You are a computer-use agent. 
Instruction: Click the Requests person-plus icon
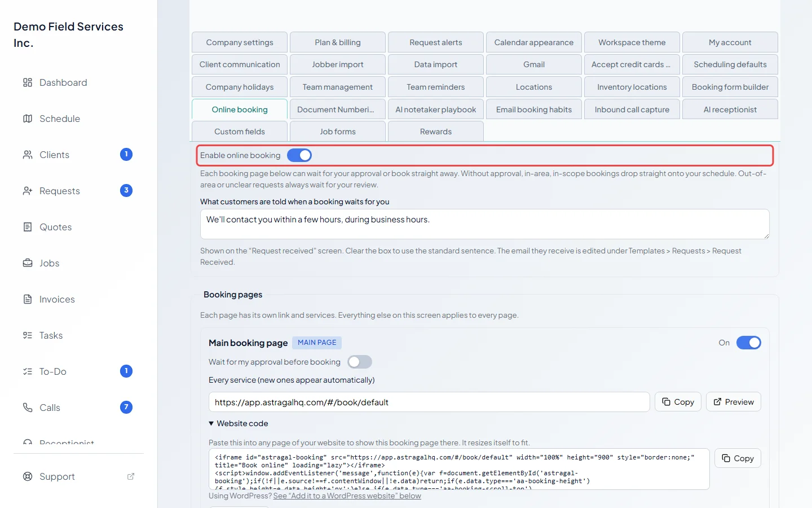click(28, 191)
